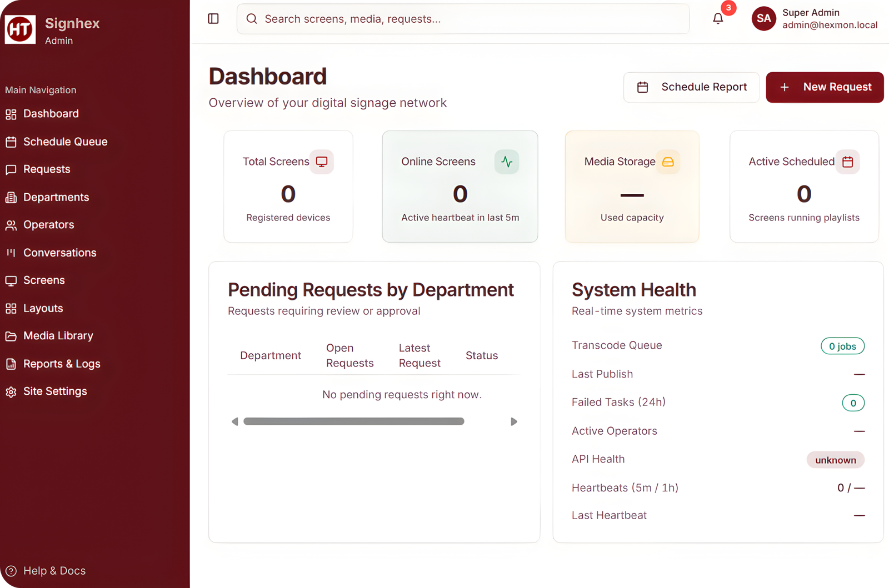Open Schedule Queue in the sidebar
Viewport: 889px width, 588px height.
65,142
